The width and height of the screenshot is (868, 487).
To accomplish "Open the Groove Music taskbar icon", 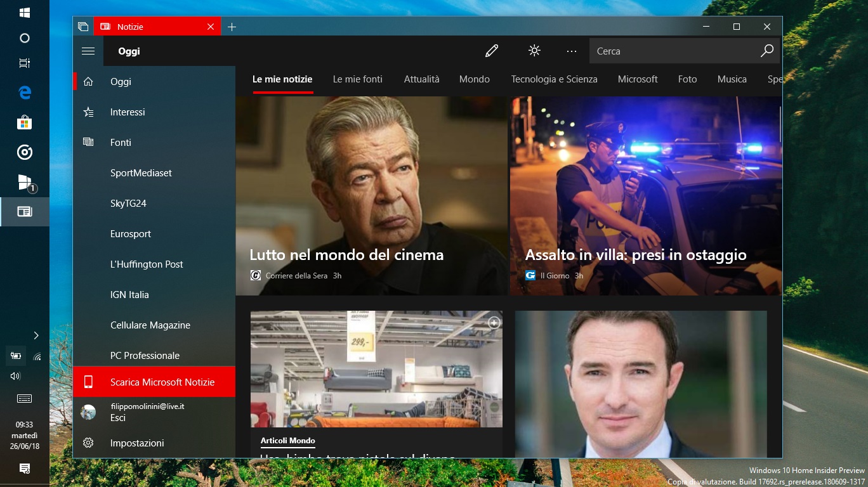I will pyautogui.click(x=25, y=152).
